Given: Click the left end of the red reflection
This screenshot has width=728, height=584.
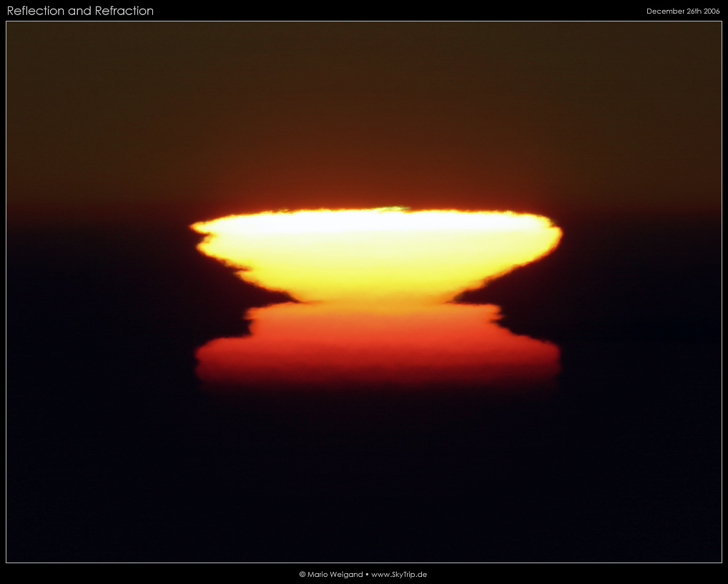Looking at the screenshot, I should (x=200, y=356).
